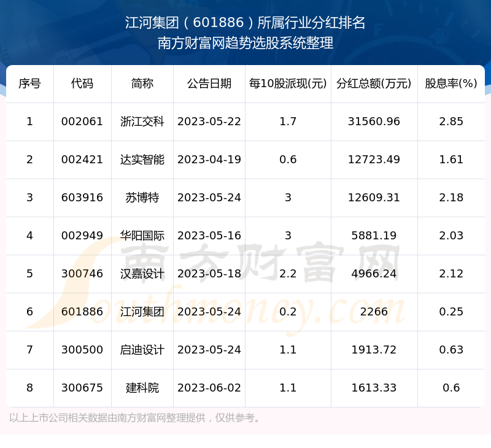Click dividend yield 0.6
The height and width of the screenshot is (448, 491).
pos(451,388)
